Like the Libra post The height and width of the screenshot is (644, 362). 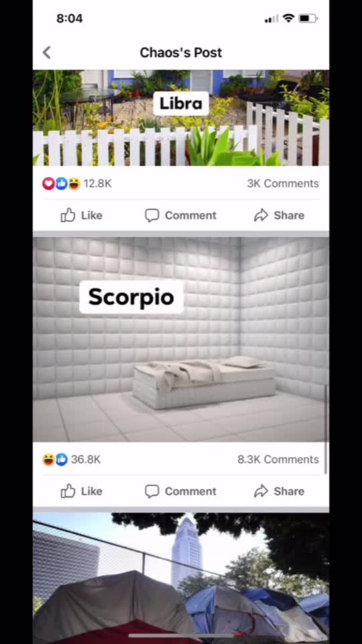pyautogui.click(x=81, y=215)
